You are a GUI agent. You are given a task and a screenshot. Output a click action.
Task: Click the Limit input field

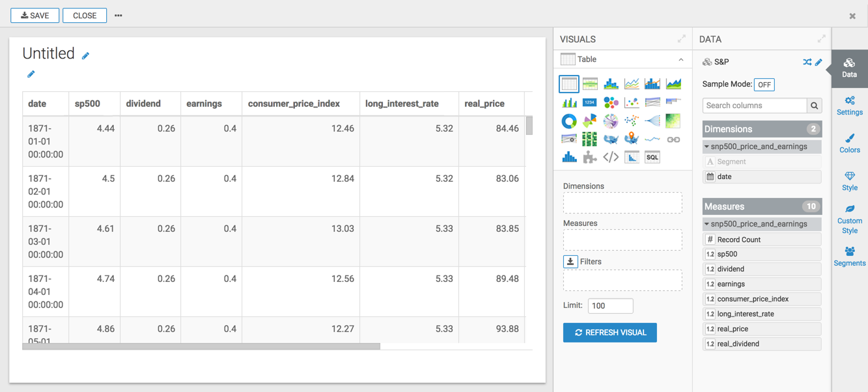point(610,305)
